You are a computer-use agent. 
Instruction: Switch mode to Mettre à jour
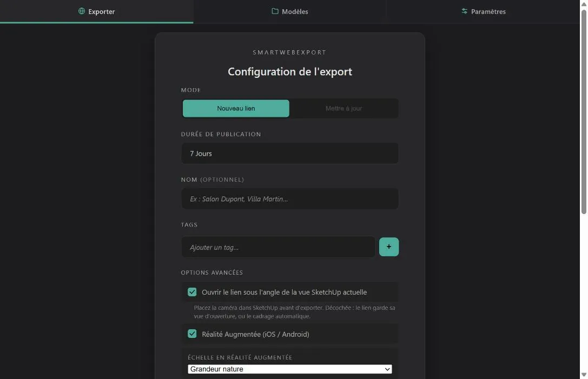(343, 108)
